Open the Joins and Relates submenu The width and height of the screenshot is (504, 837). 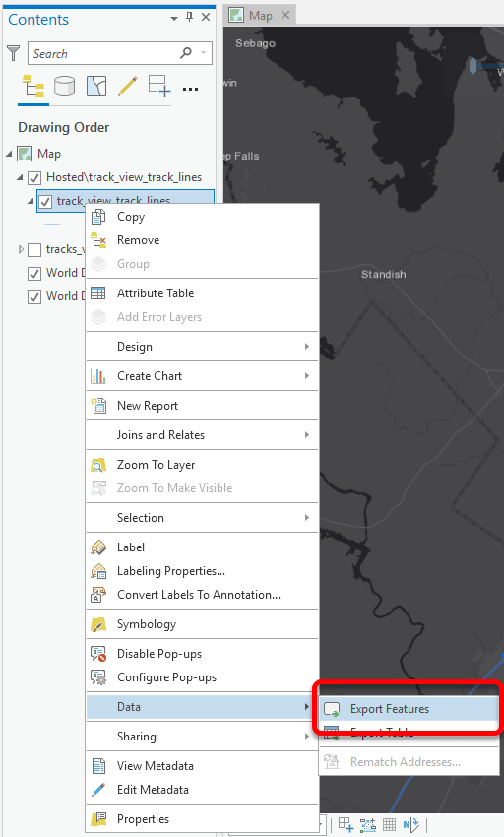click(203, 435)
